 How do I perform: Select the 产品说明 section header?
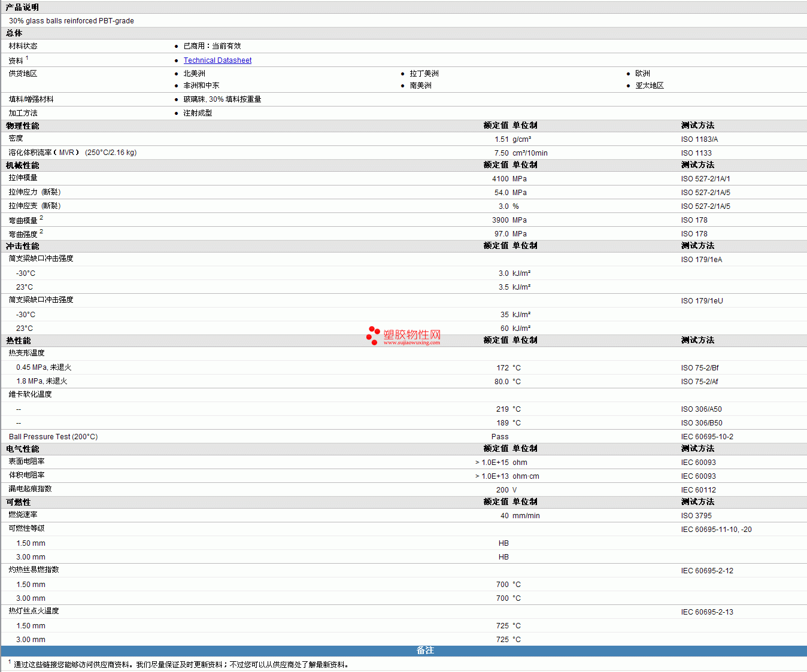[x=22, y=7]
